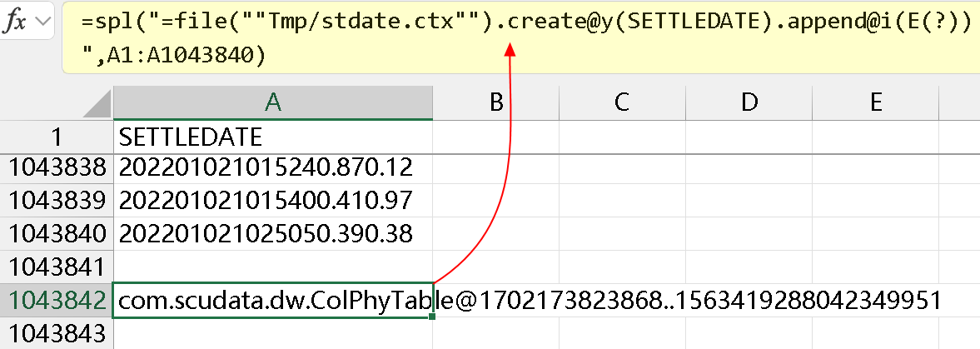Screen dimensions: 980x349
Task: Select row 1043840 header
Action: tap(56, 233)
